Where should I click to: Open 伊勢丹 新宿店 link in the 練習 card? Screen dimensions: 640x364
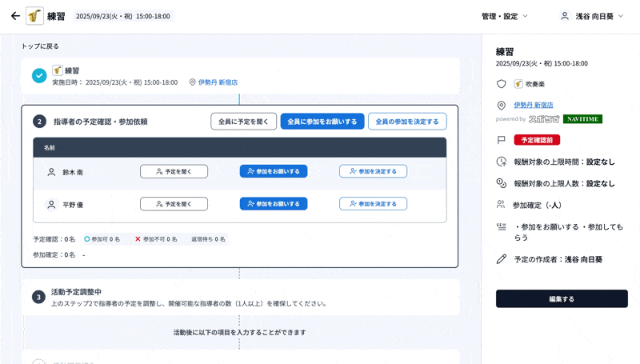click(218, 82)
